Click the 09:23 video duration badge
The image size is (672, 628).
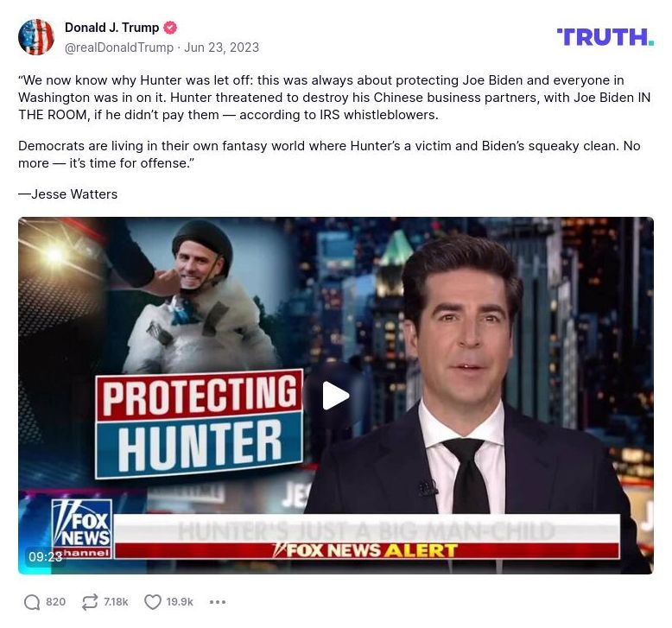pos(45,557)
